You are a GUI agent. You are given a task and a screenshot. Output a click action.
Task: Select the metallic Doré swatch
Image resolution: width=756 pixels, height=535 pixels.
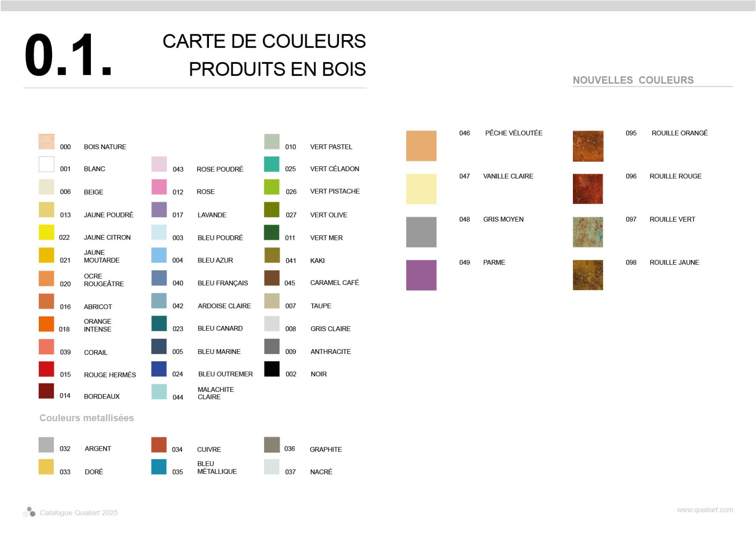46,467
